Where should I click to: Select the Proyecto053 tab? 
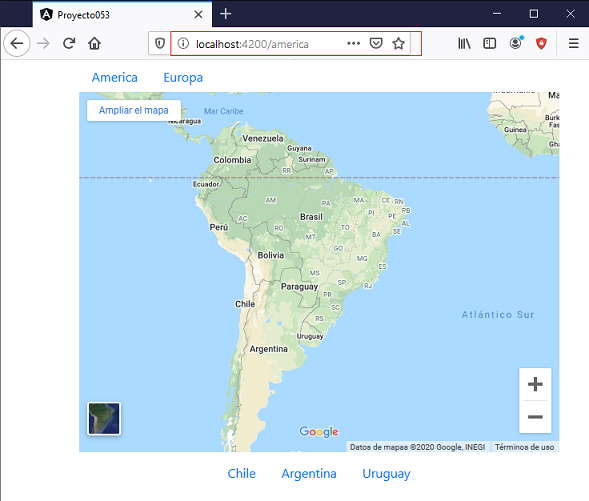coord(122,14)
